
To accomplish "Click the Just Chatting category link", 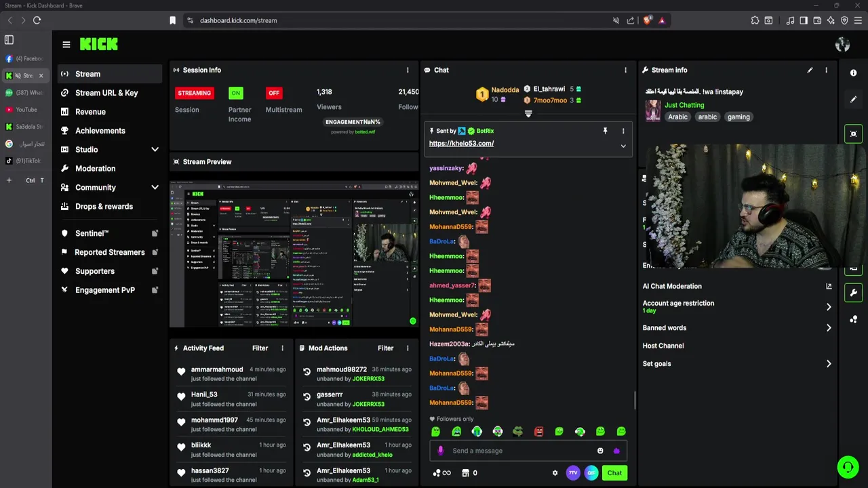I will pyautogui.click(x=684, y=105).
